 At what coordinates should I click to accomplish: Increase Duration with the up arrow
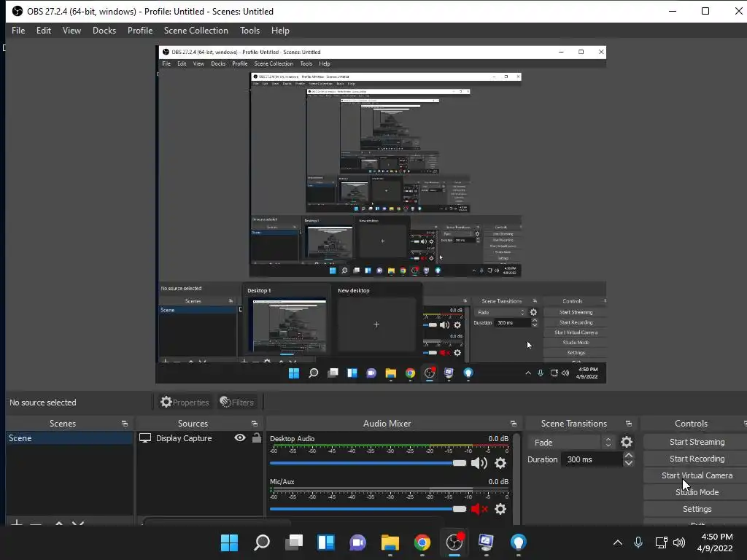pyautogui.click(x=629, y=455)
